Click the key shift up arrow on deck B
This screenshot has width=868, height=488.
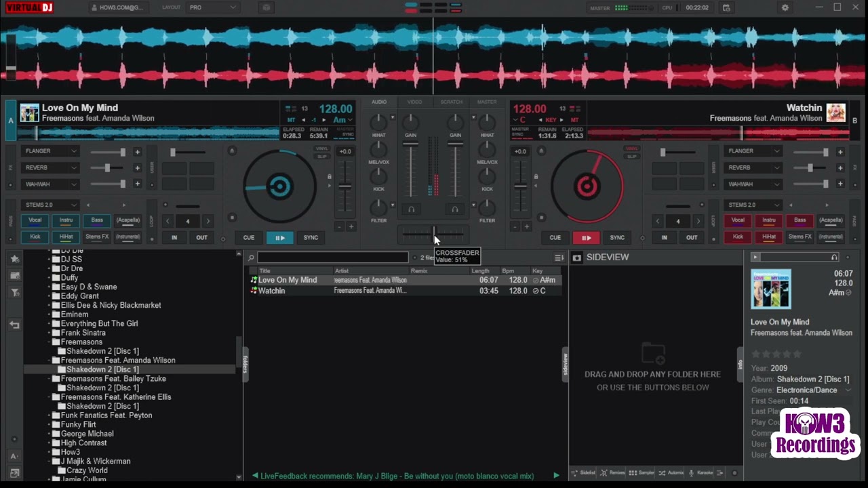563,120
